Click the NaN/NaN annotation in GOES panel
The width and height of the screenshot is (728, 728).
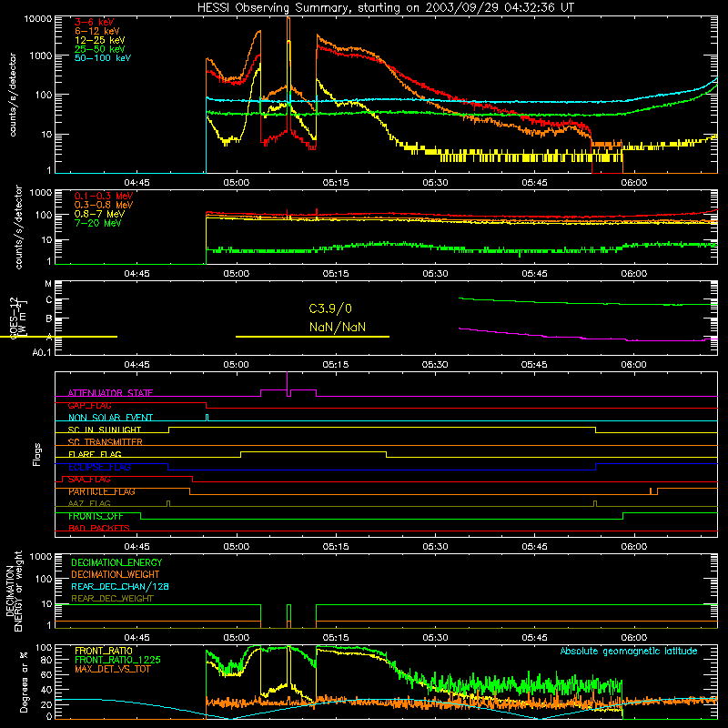tap(338, 327)
